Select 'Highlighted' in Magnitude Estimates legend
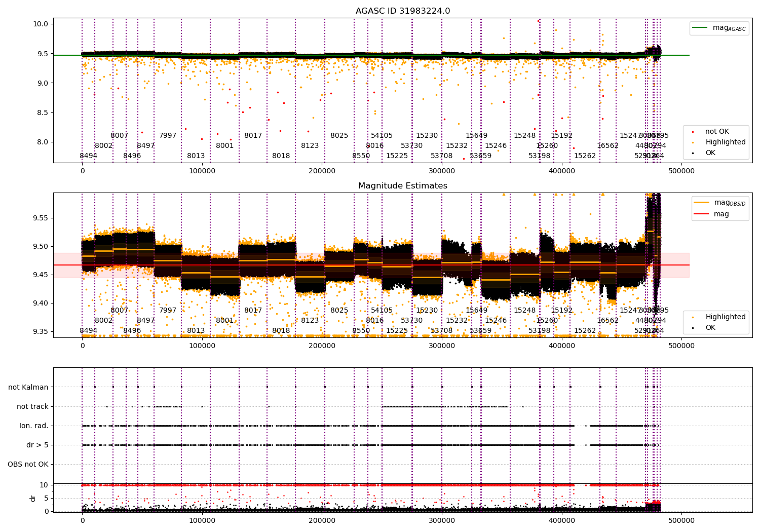The width and height of the screenshot is (760, 532). (726, 317)
